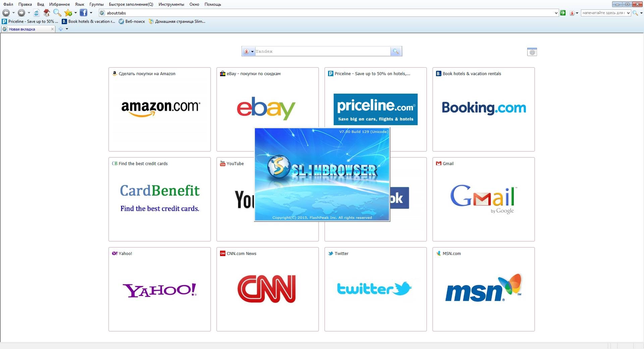The height and width of the screenshot is (349, 644).
Task: Restore the browser window size
Action: pyautogui.click(x=627, y=4)
